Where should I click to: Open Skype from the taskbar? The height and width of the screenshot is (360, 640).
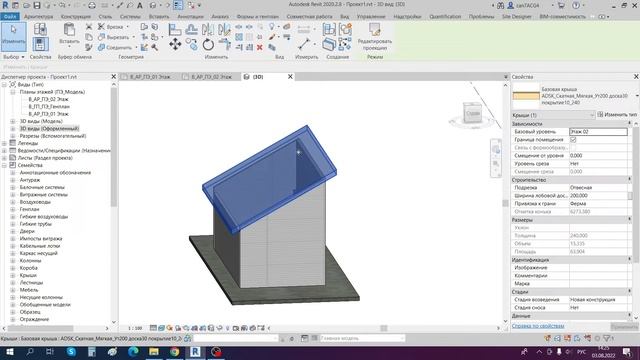(x=71, y=352)
